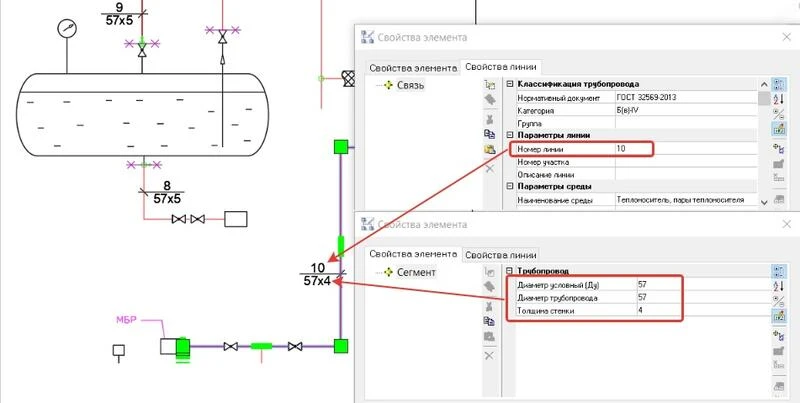Select the Связь tree item
Screen dimensions: 800x403
(x=412, y=86)
